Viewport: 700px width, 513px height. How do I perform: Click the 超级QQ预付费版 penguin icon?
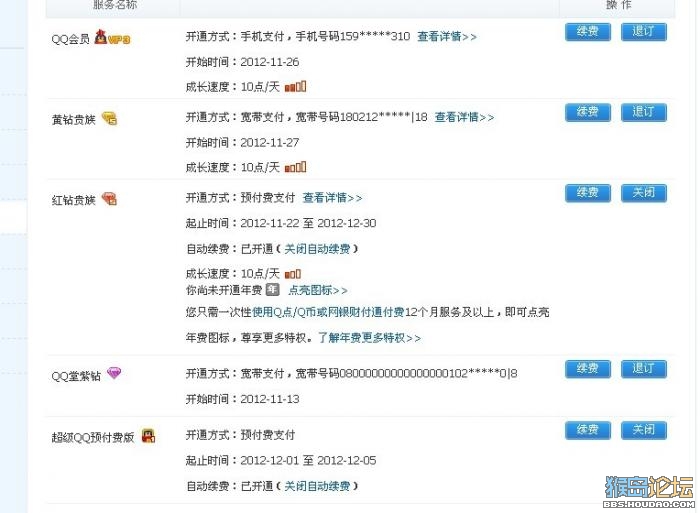[x=148, y=436]
